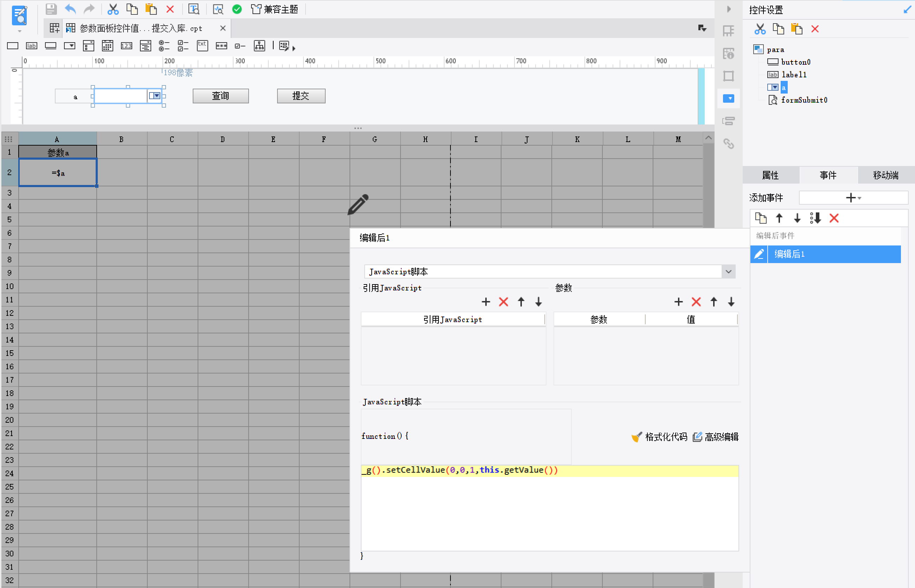Switch to the 移动端 tab
The width and height of the screenshot is (915, 588).
885,175
